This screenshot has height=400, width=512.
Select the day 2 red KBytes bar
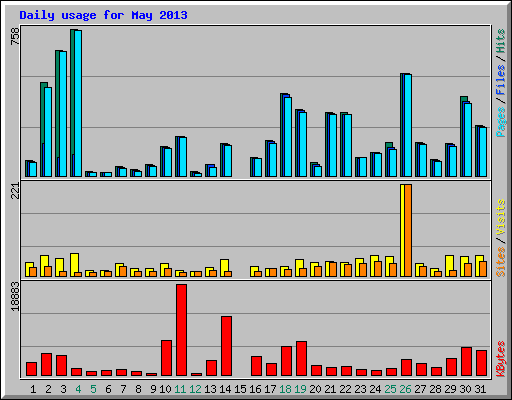[x=46, y=365]
